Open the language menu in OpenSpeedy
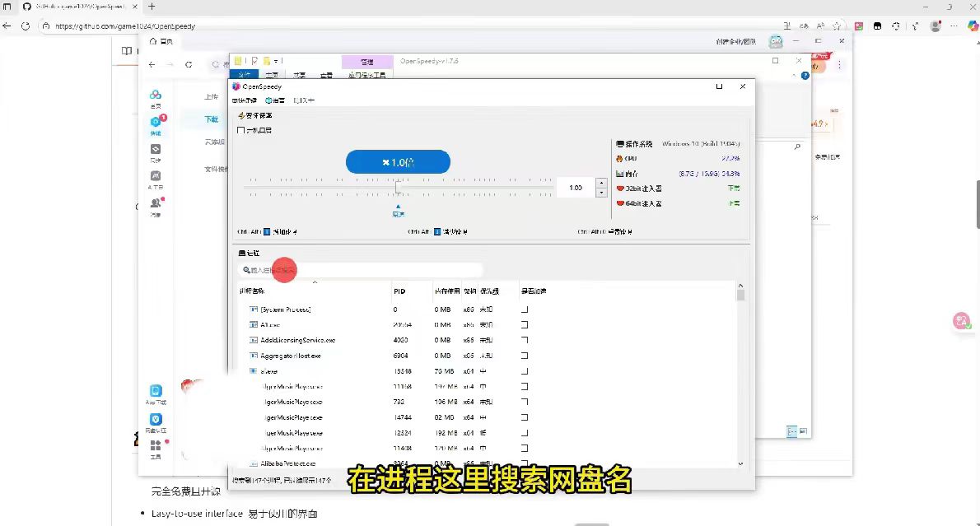The image size is (980, 526). 275,100
